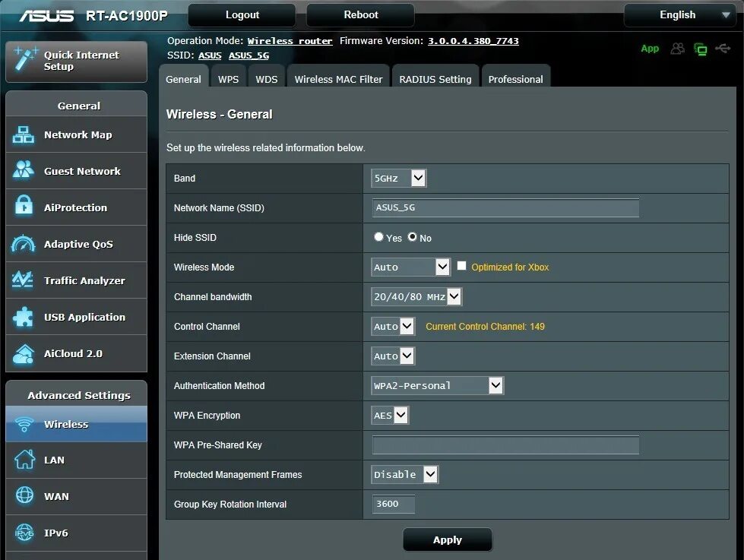The width and height of the screenshot is (744, 560).
Task: Select Yes for Hide SSID
Action: 378,237
